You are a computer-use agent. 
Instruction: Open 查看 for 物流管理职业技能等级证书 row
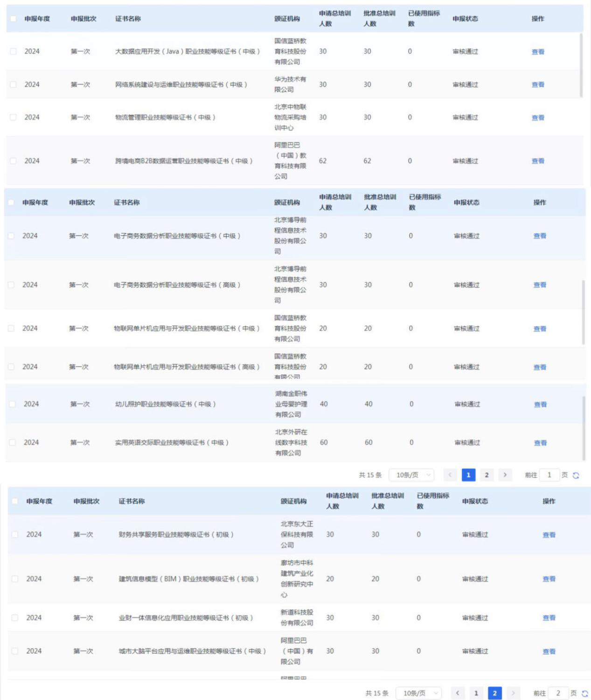(538, 118)
